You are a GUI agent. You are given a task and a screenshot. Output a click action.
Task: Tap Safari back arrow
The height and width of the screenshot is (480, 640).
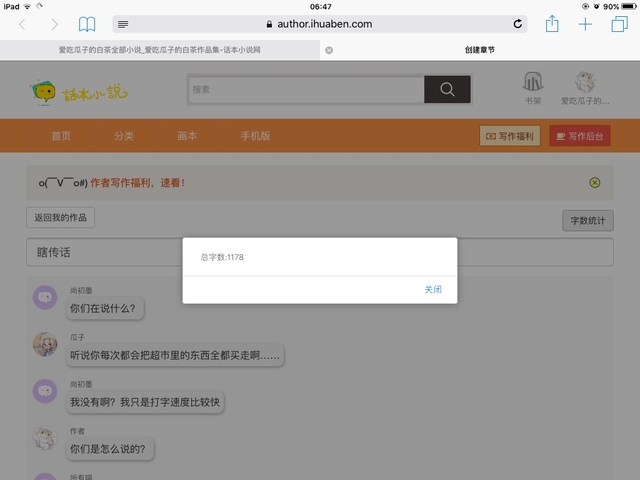(22, 24)
